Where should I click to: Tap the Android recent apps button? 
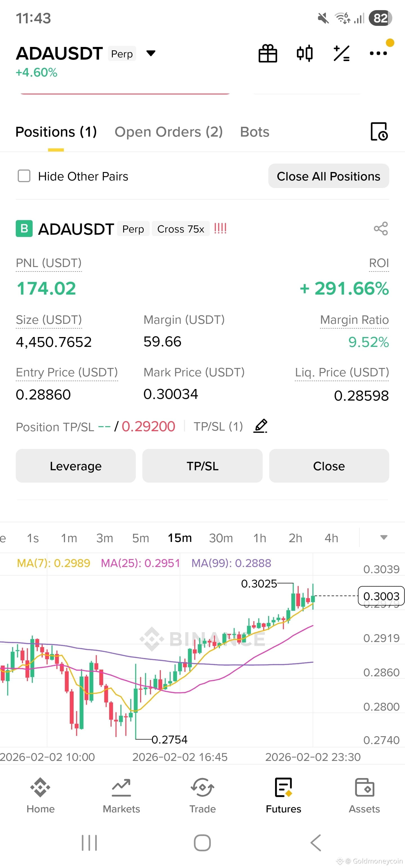click(x=89, y=843)
